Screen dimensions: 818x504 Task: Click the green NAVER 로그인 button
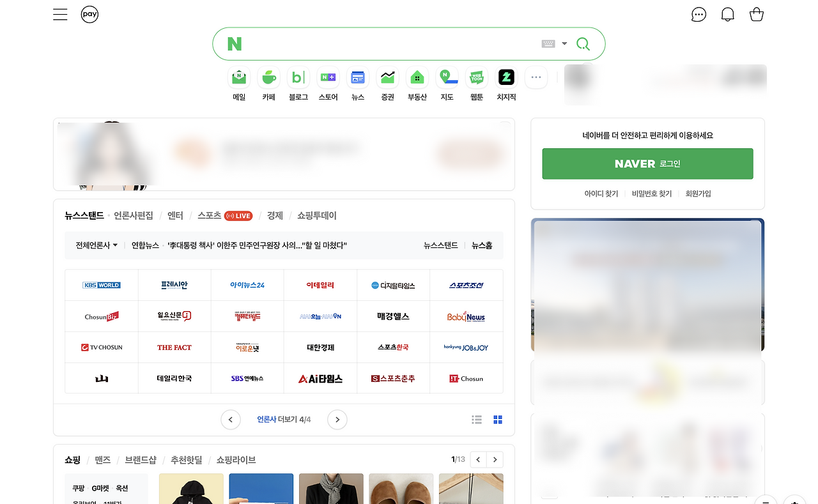(647, 164)
